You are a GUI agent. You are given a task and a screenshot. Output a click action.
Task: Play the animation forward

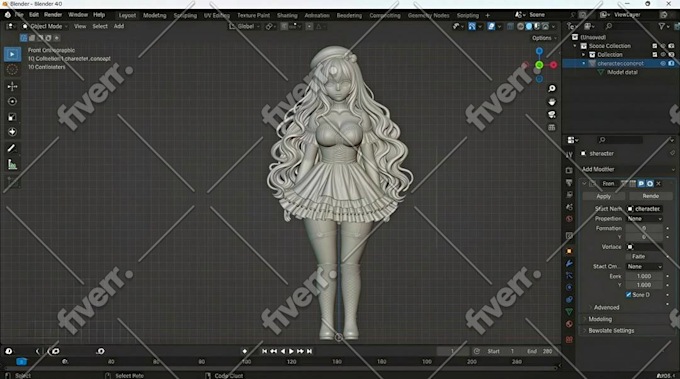tap(291, 351)
